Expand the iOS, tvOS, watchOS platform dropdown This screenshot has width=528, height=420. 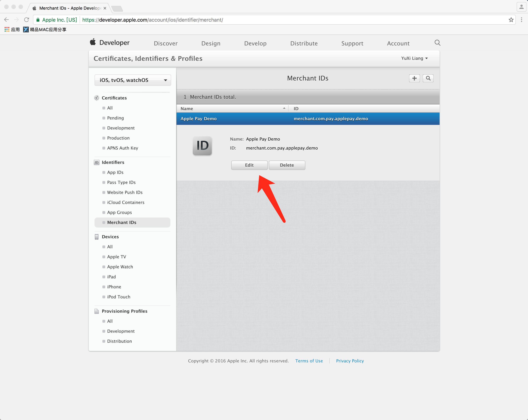click(x=132, y=80)
